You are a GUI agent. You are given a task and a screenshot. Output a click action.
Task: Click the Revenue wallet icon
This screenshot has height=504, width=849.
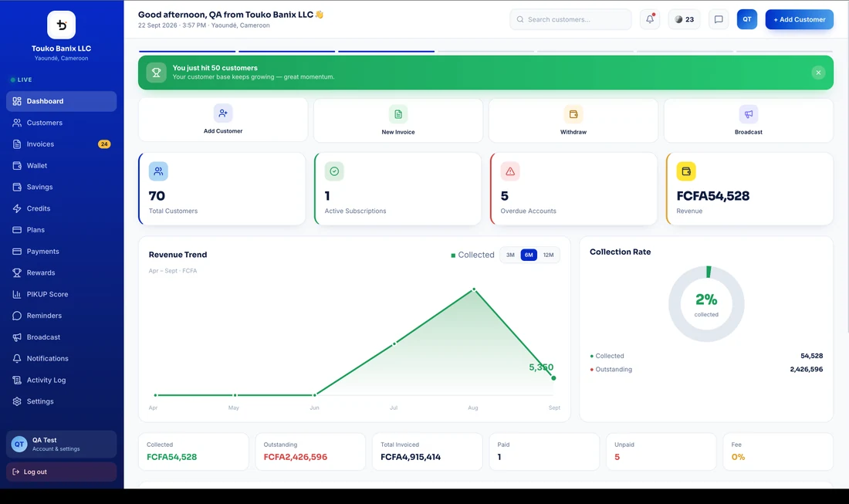[x=686, y=171]
